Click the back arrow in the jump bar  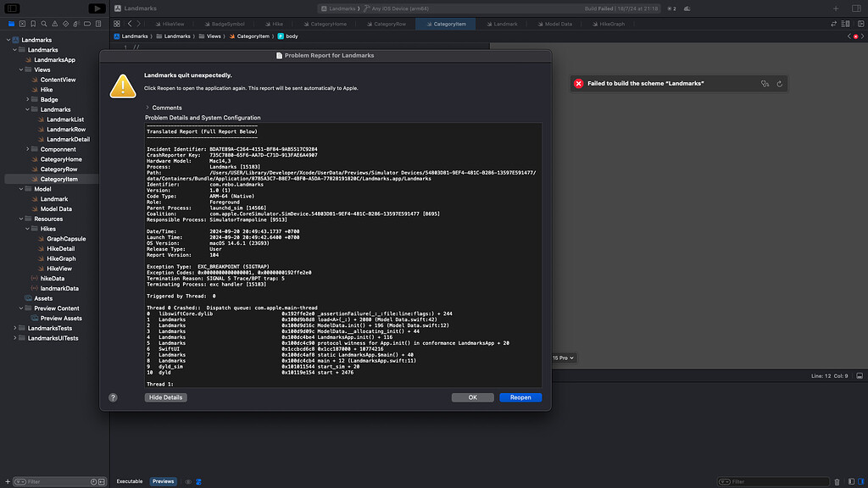coord(130,24)
